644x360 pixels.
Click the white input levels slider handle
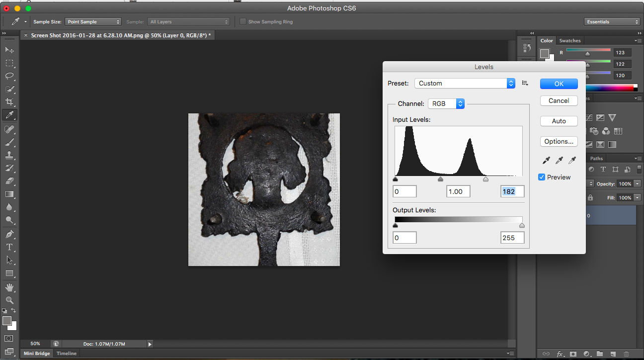click(485, 179)
